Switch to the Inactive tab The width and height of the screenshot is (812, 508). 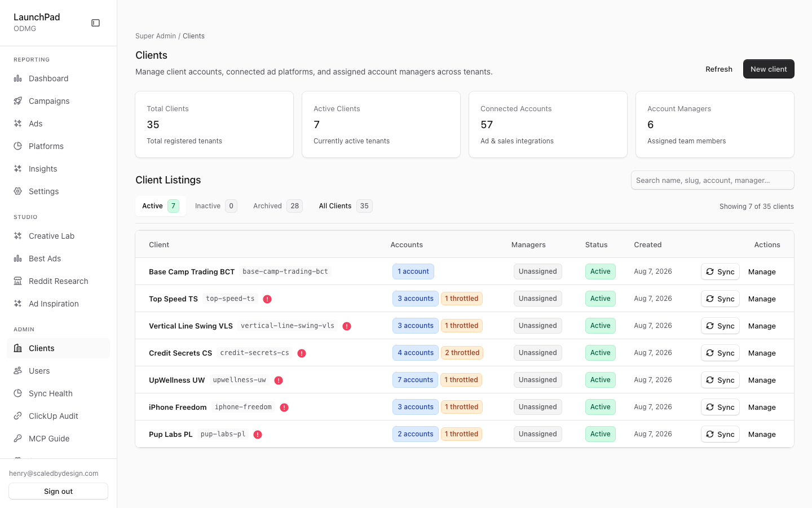pyautogui.click(x=216, y=206)
